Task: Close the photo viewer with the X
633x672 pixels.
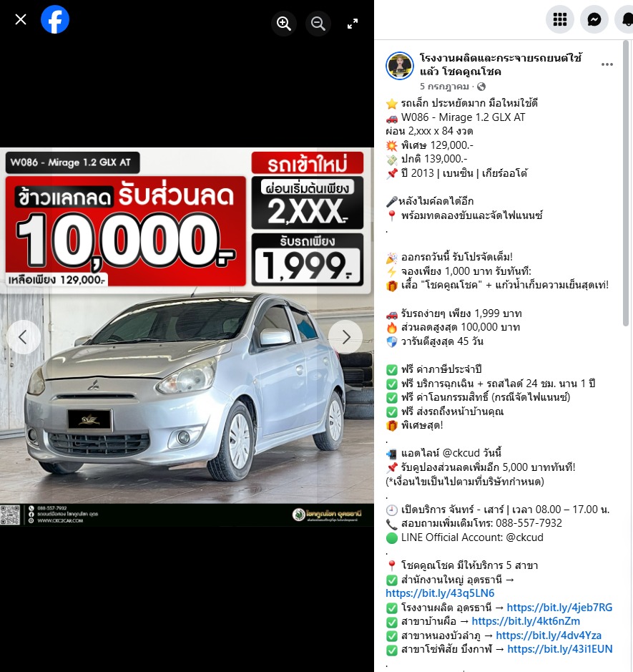Action: [21, 19]
